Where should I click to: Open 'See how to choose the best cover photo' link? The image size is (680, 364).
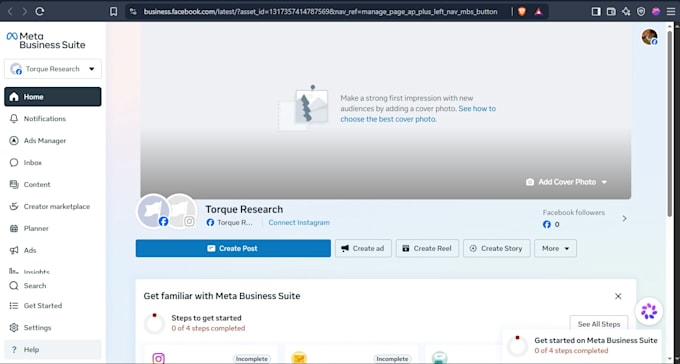pos(418,114)
